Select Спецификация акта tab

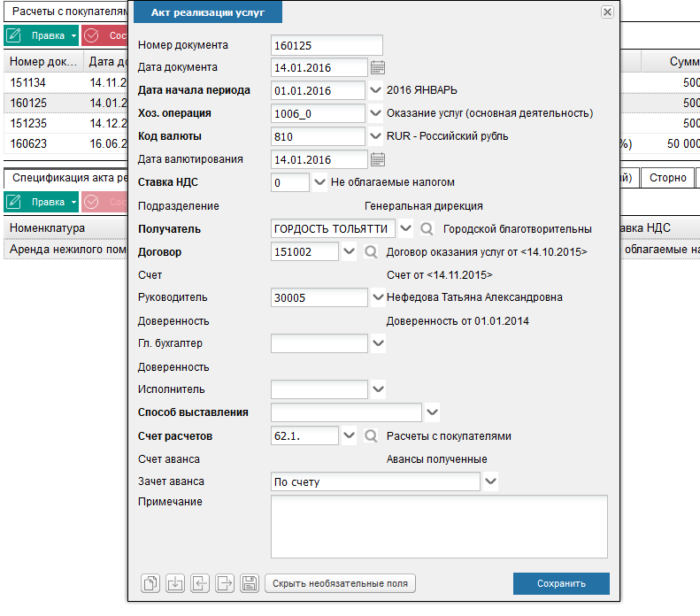67,178
